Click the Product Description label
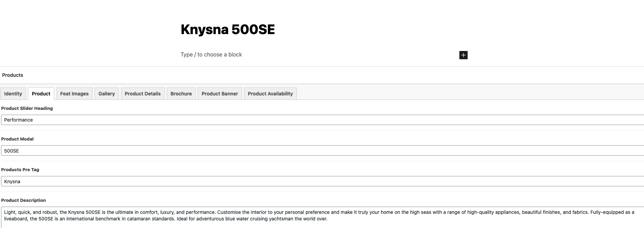 click(23, 200)
